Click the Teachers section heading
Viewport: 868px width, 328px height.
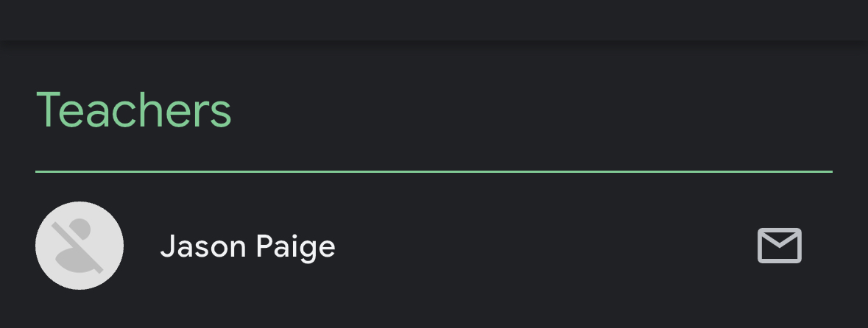click(134, 110)
